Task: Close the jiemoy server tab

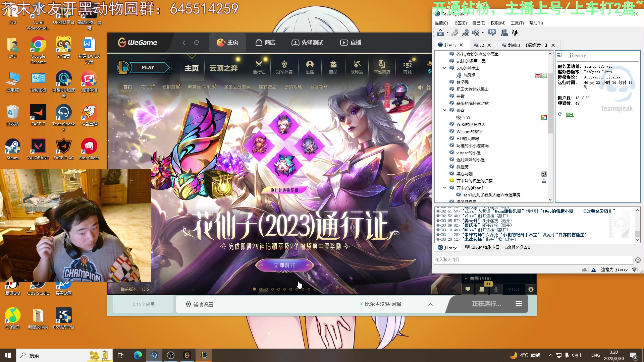Action: (461, 45)
